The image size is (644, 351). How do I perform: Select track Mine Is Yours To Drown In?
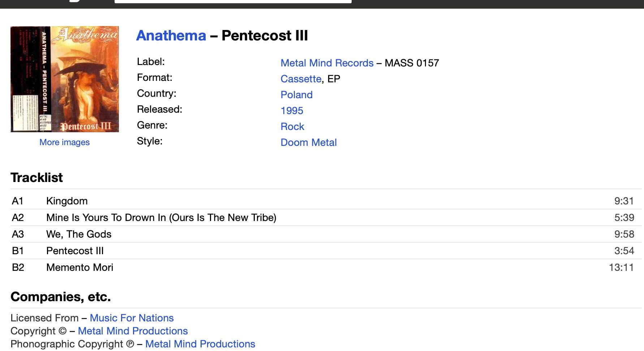(x=161, y=217)
